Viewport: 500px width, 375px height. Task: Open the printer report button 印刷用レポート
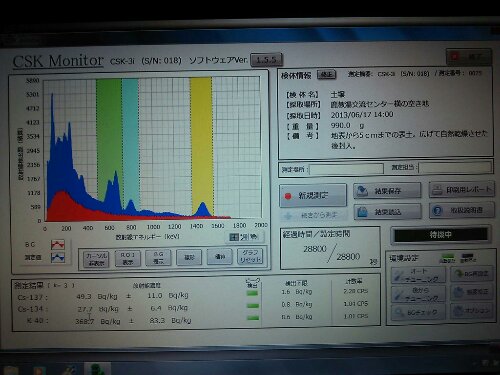click(462, 190)
